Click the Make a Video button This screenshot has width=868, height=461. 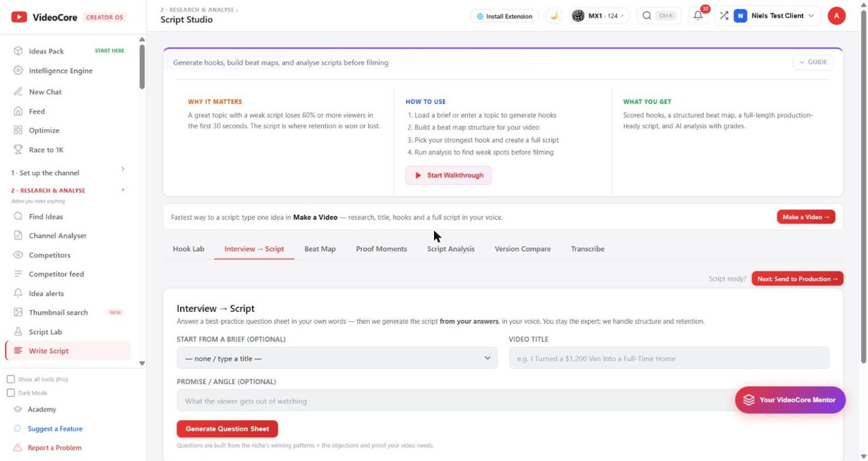(x=806, y=217)
